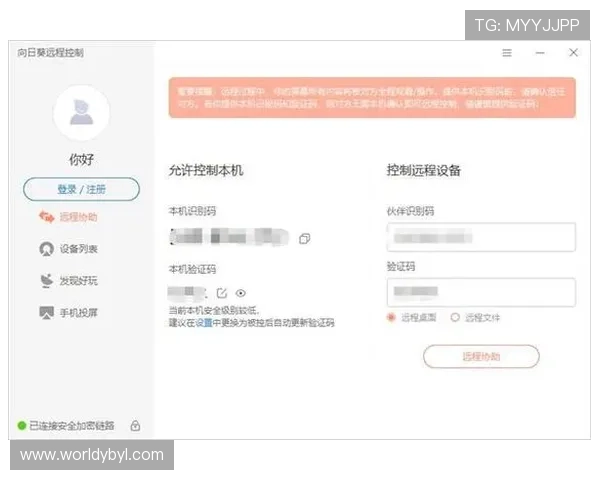Click the 登录 / 注册 button
This screenshot has width=600, height=480.
[82, 189]
